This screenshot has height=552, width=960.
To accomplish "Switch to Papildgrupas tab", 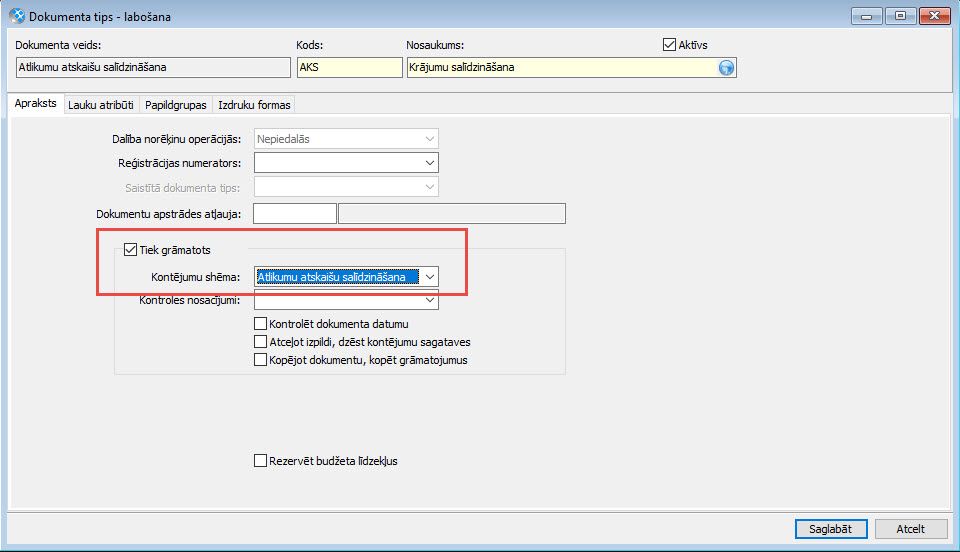I will coord(176,105).
